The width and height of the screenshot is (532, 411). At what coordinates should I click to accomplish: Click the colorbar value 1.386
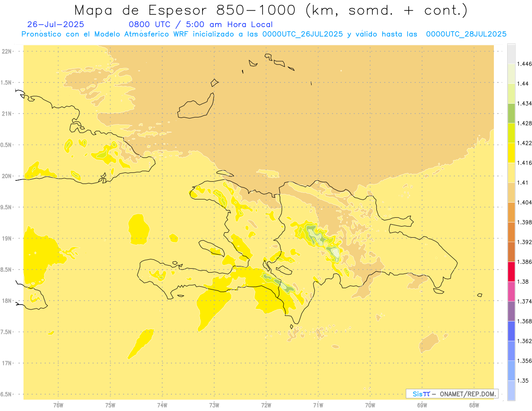click(x=524, y=262)
